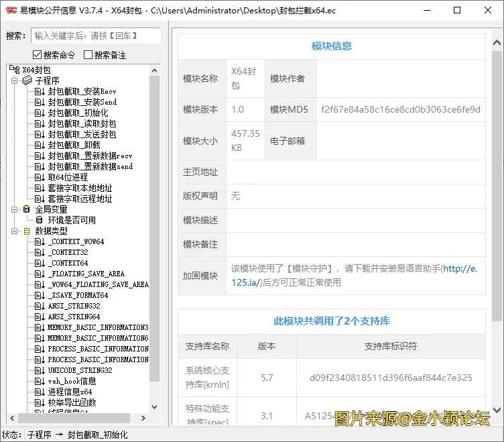The image size is (504, 442).
Task: Click the tree horizontal scroll-left arrow
Action: pyautogui.click(x=12, y=419)
